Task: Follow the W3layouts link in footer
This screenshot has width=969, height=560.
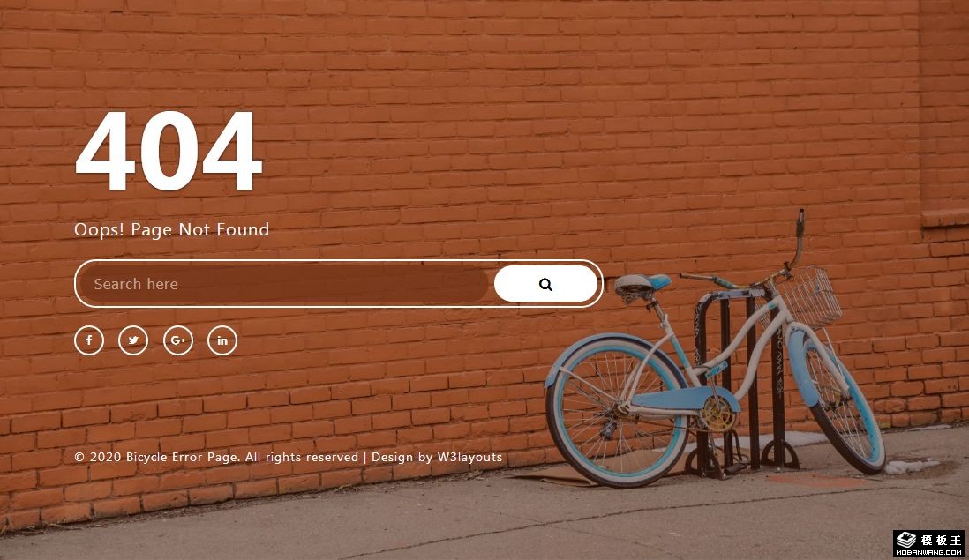Action: pyautogui.click(x=469, y=457)
